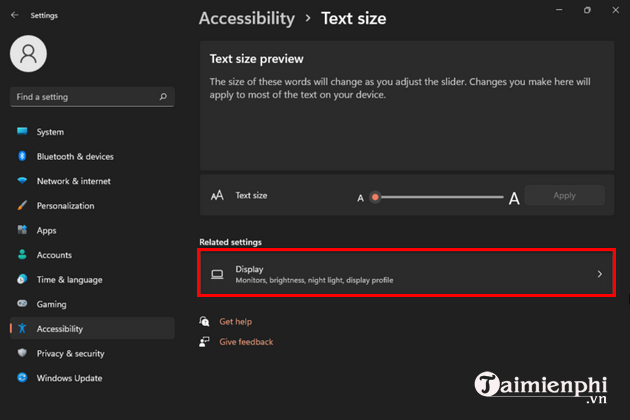Viewport: 630px width, 420px height.
Task: Click the Text size preview heading
Action: point(256,59)
